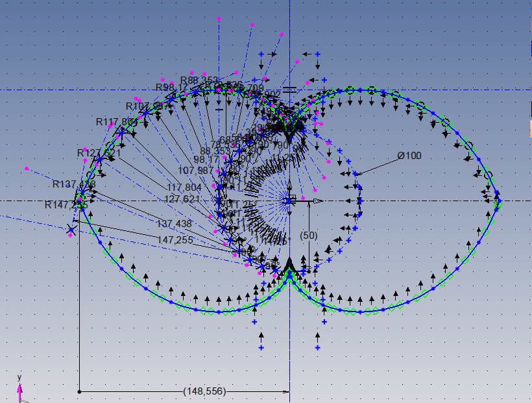Image resolution: width=532 pixels, height=403 pixels.
Task: Select the blue X point at far left
Action: (71, 229)
